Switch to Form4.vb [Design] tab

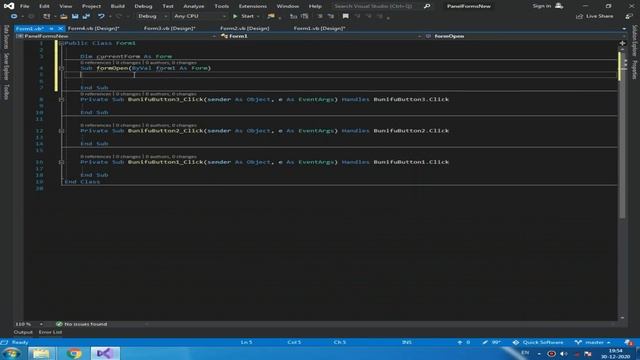pos(93,29)
